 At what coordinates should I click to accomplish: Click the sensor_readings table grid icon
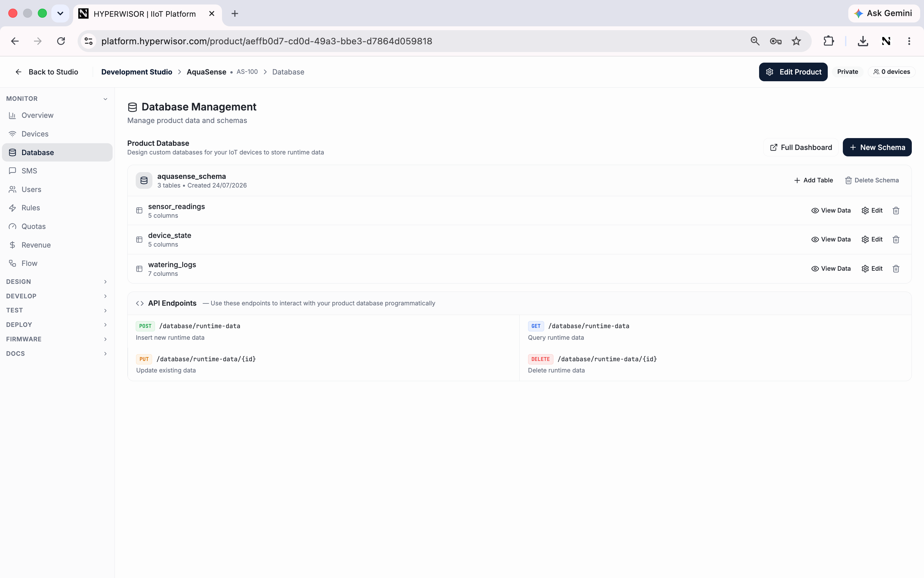139,211
